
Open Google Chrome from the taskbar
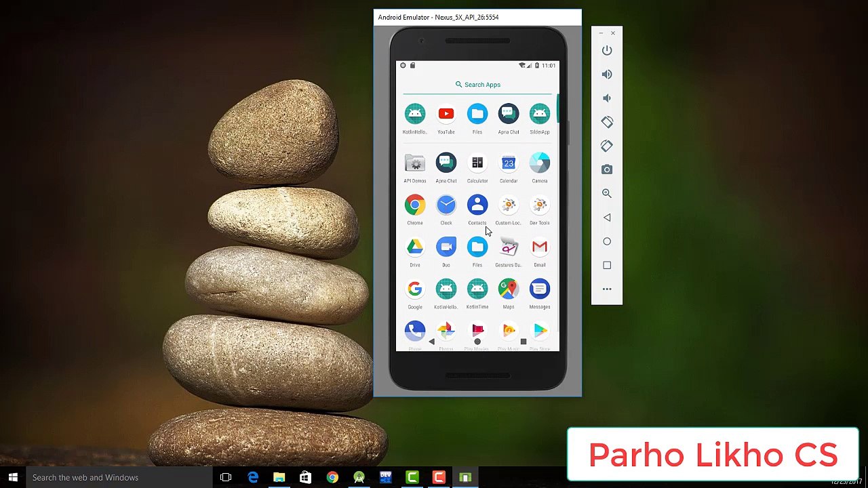click(332, 478)
